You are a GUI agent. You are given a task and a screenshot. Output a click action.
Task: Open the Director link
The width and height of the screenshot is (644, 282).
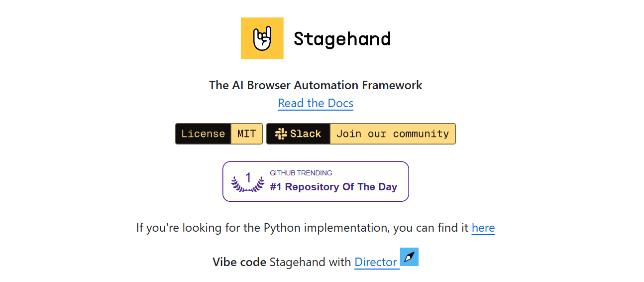376,262
